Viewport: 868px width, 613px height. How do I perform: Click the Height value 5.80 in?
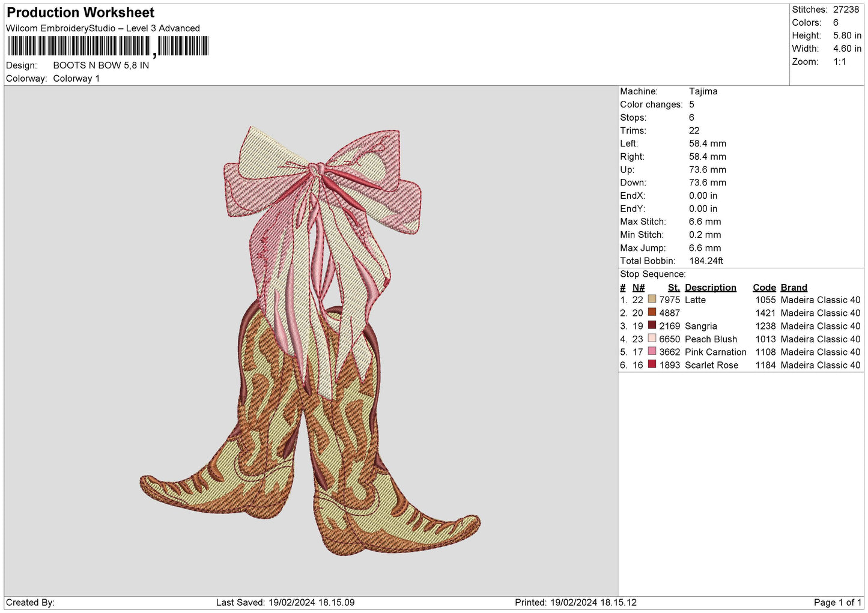pyautogui.click(x=847, y=35)
